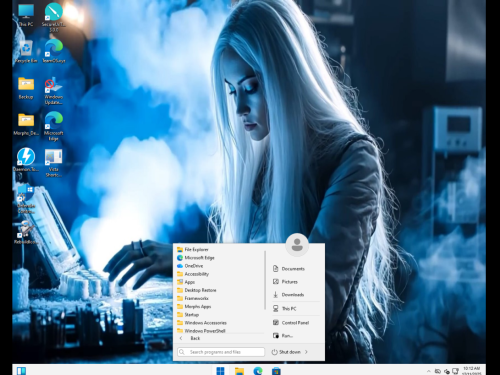The height and width of the screenshot is (375, 500).
Task: Open the Backup folder on desktop
Action: click(x=26, y=88)
